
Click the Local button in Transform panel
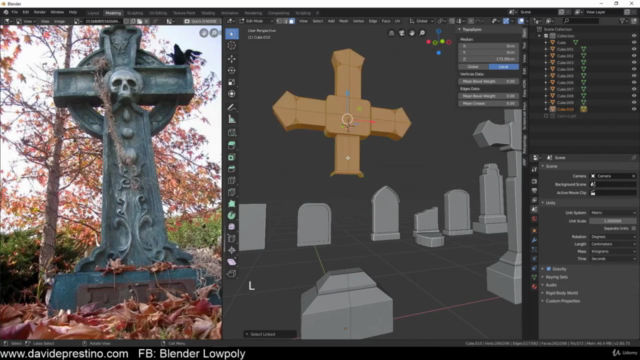(504, 67)
